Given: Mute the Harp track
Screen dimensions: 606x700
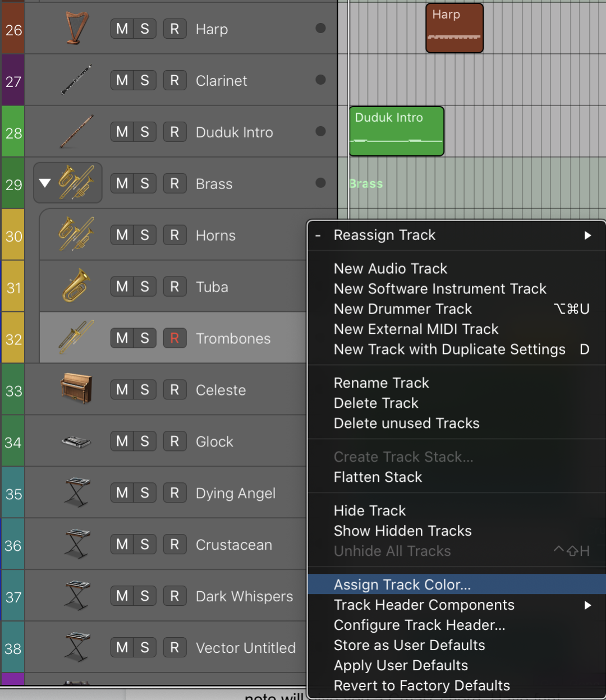Looking at the screenshot, I should pyautogui.click(x=121, y=29).
